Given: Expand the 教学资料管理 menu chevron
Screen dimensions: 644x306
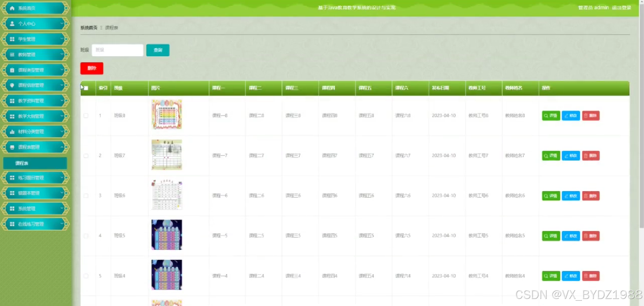Looking at the screenshot, I should tap(62, 101).
